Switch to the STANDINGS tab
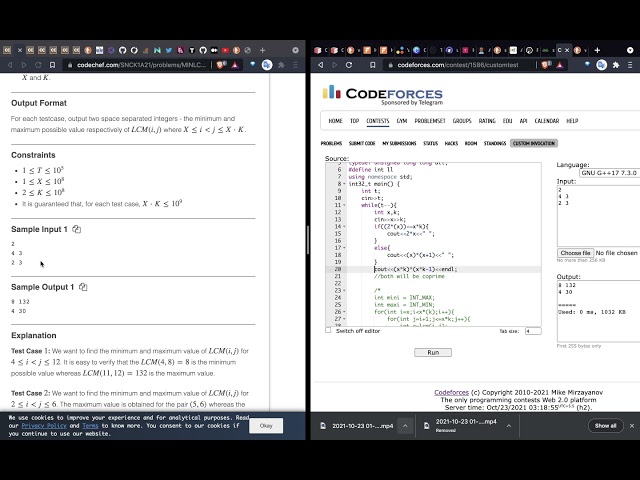 point(495,143)
